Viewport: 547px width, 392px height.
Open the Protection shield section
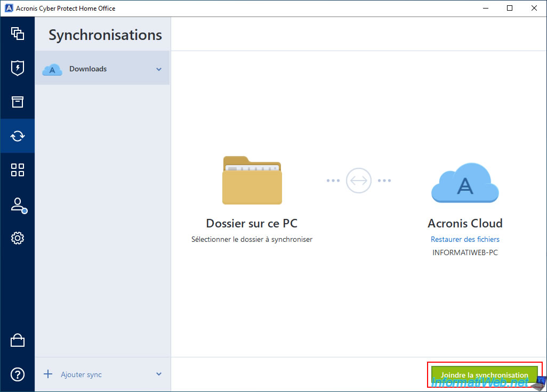click(18, 68)
